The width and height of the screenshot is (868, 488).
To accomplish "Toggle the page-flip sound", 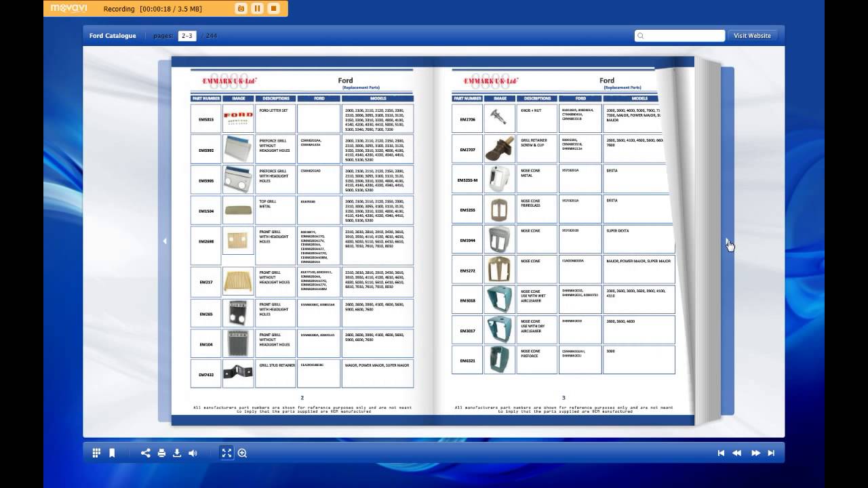I will coord(193,453).
